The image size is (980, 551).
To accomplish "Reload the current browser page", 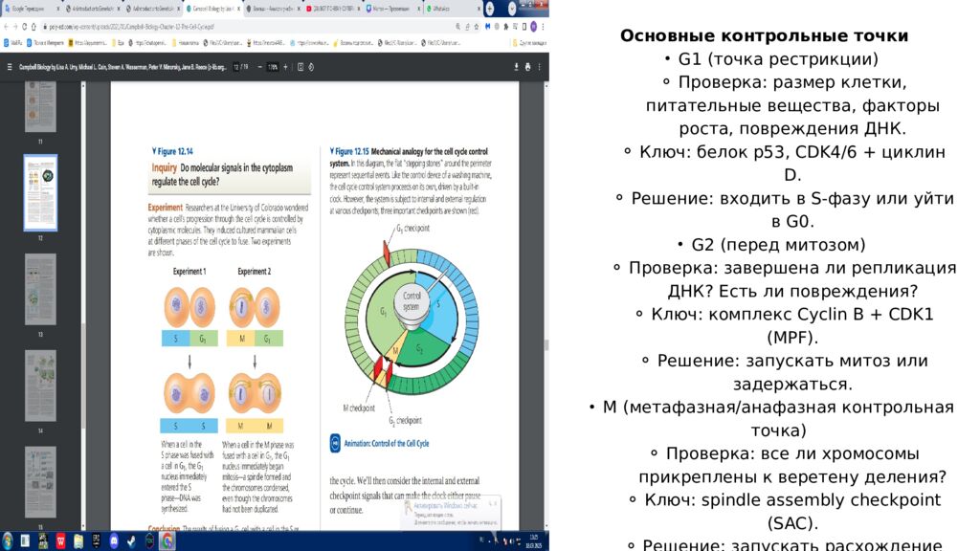I will 30,26.
